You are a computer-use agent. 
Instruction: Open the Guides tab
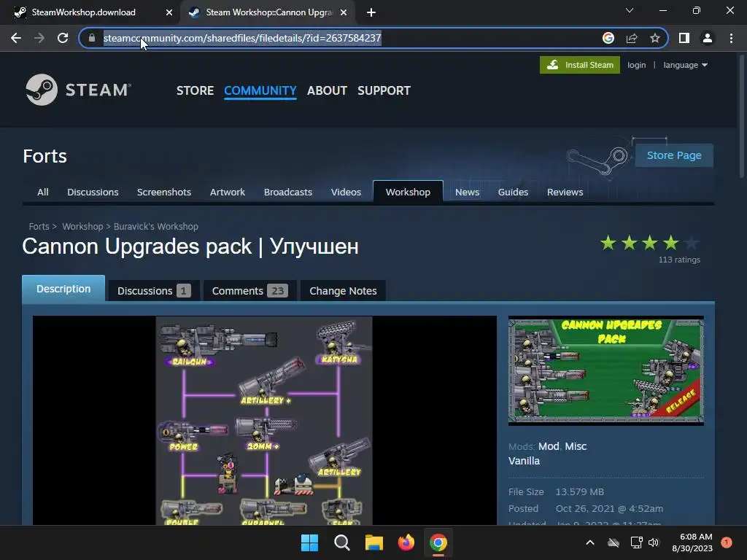click(x=513, y=192)
